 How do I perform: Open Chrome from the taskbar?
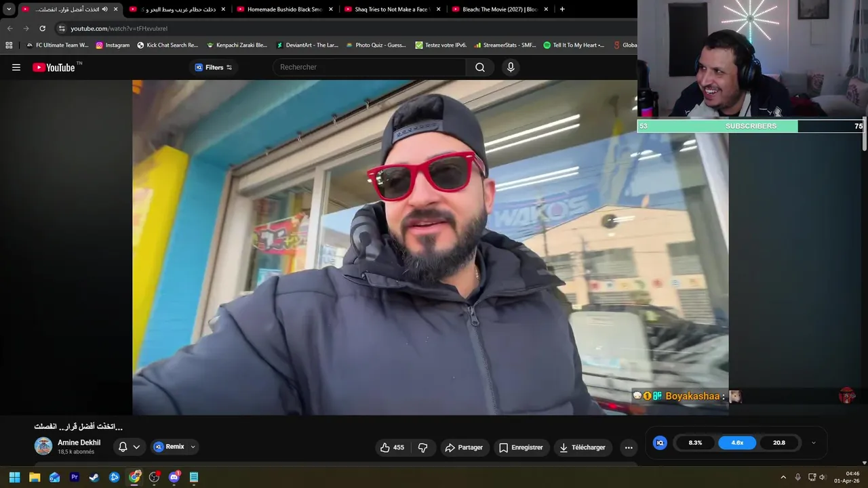point(134,477)
